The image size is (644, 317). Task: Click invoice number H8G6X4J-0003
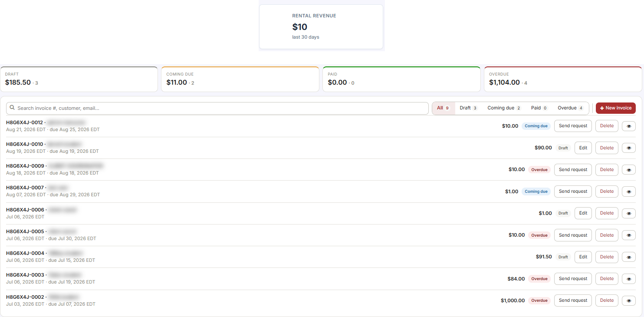coord(25,275)
